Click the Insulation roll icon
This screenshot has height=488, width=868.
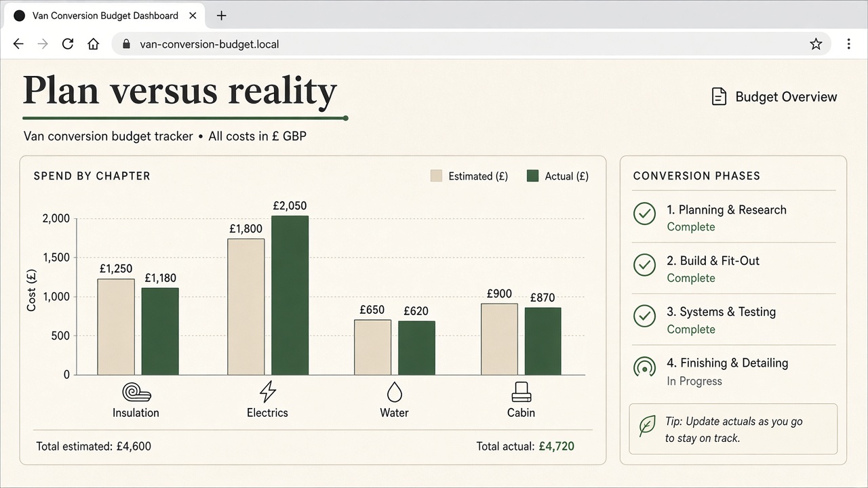(x=136, y=392)
